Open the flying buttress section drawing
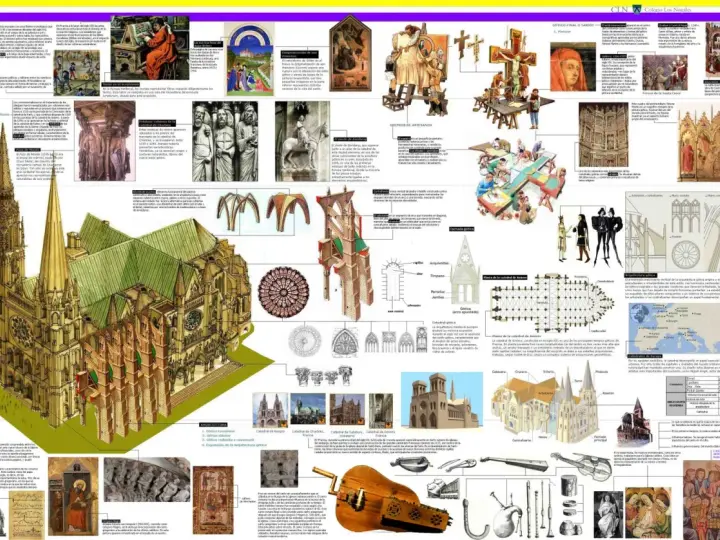 [344, 253]
